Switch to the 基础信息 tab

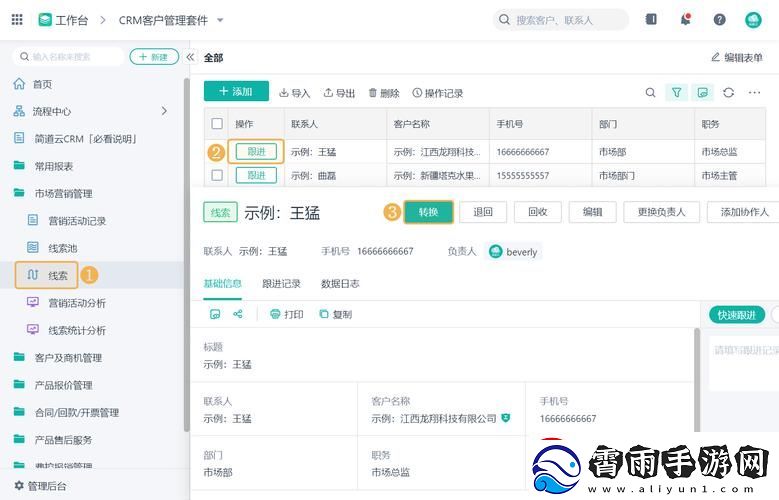(222, 284)
